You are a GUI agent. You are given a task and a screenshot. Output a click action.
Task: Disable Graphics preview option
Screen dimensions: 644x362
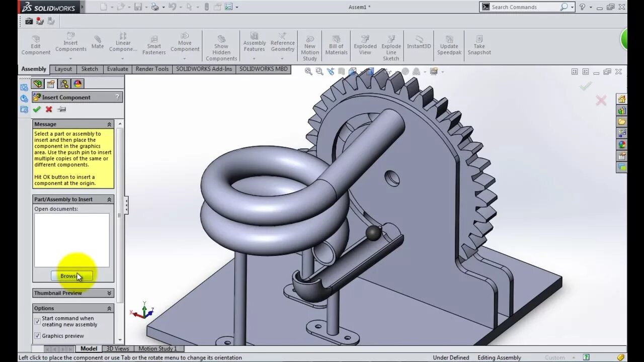37,335
